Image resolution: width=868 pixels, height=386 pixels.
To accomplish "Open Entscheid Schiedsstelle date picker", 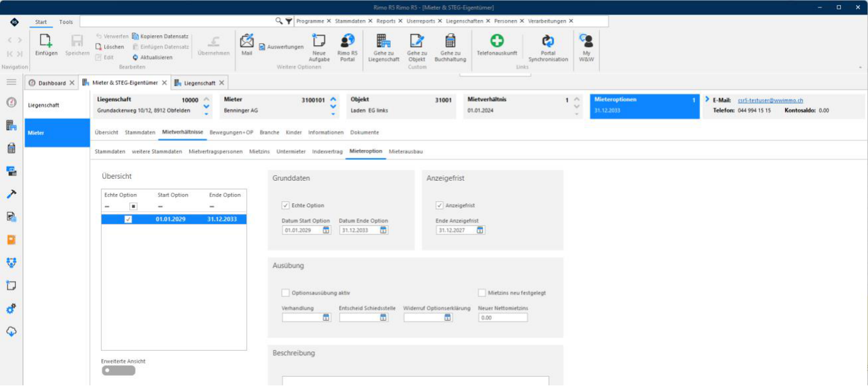I will (383, 318).
